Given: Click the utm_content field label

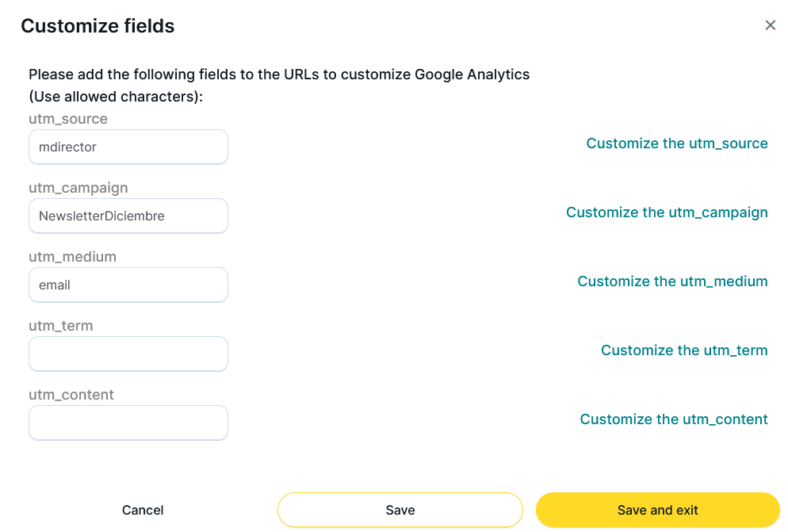Looking at the screenshot, I should coord(71,395).
